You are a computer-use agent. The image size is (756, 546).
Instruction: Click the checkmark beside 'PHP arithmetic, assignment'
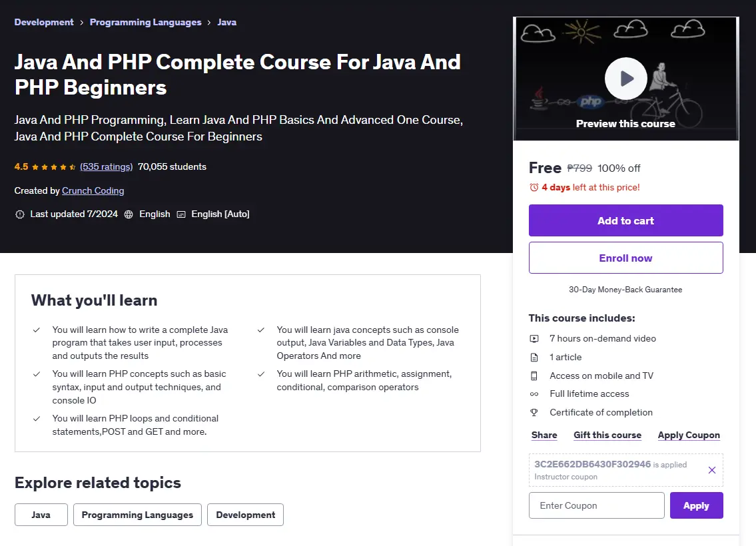click(x=261, y=374)
